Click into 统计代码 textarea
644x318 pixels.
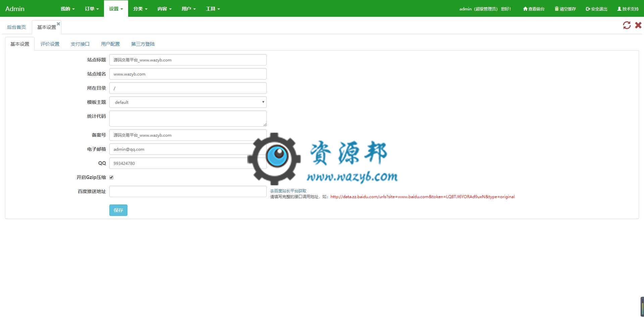point(188,119)
